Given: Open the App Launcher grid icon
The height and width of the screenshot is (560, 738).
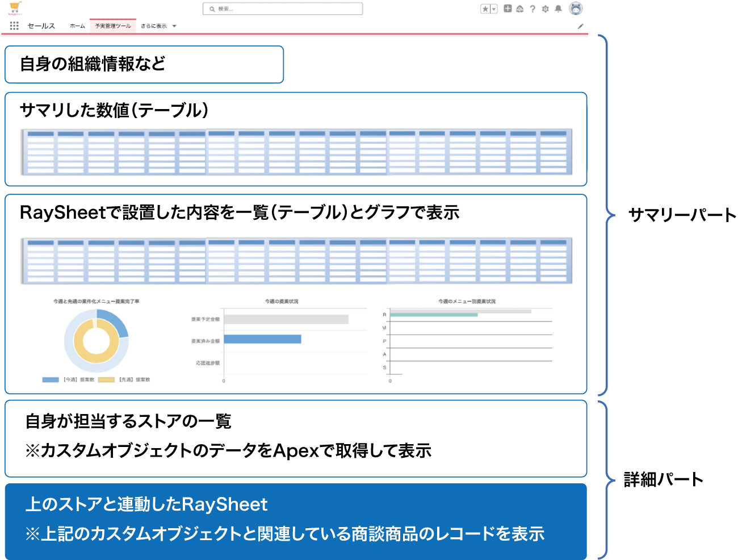Looking at the screenshot, I should (x=14, y=26).
